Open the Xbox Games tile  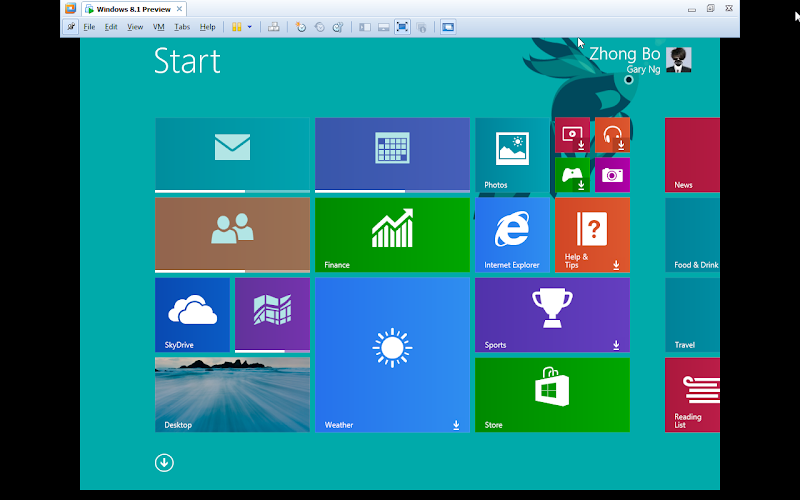572,175
